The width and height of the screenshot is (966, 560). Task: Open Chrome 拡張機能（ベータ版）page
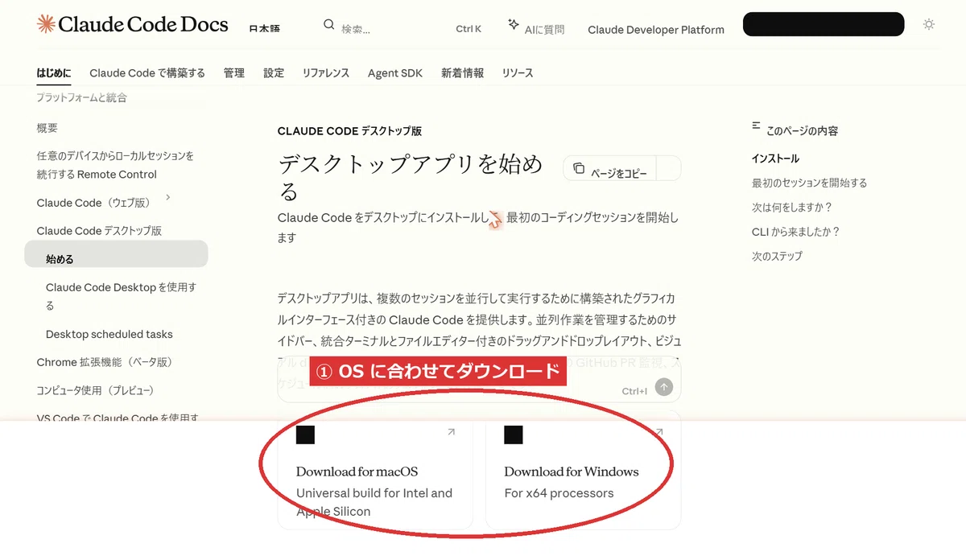tap(105, 363)
